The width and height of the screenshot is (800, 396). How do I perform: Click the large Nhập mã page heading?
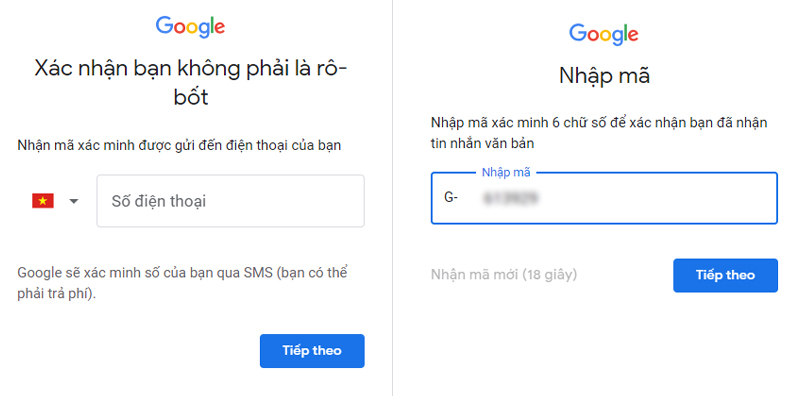[604, 76]
